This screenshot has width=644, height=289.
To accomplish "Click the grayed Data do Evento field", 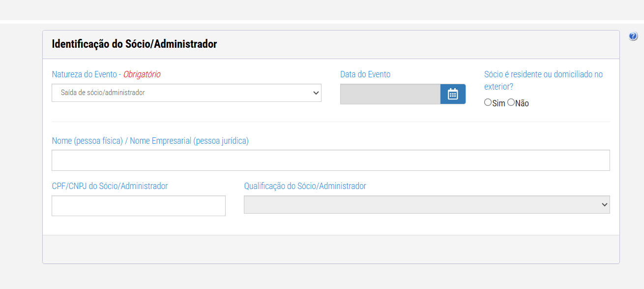I will (390, 94).
